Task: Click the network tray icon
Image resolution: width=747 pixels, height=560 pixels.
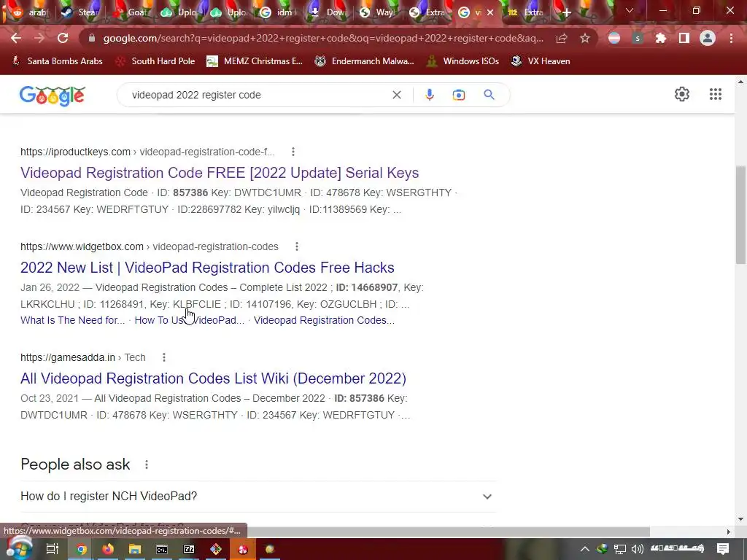Action: tap(619, 549)
